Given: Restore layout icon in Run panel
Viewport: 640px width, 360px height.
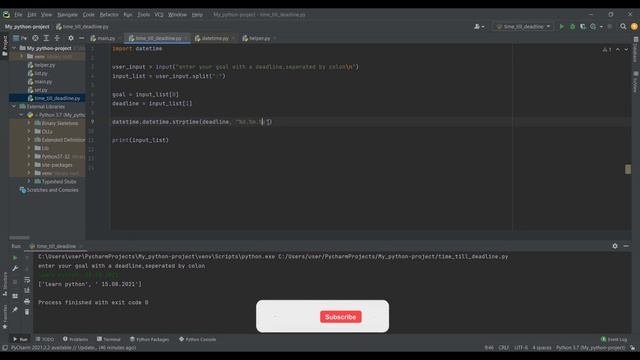Looking at the screenshot, I should [x=15, y=296].
